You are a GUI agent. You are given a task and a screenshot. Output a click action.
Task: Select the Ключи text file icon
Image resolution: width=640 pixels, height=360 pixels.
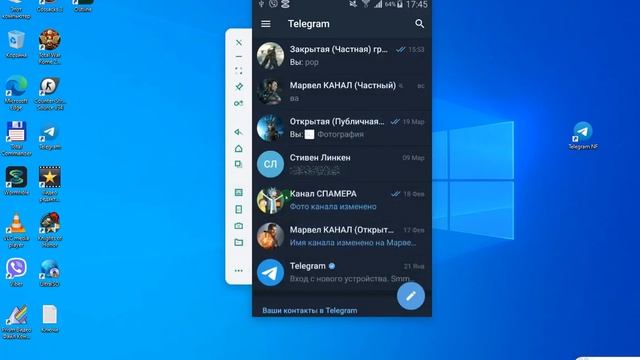coord(50,319)
